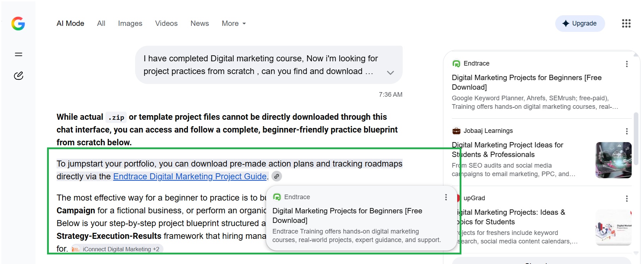Open the More dropdown menu
Screen dimensions: 644x264
[x=234, y=23]
